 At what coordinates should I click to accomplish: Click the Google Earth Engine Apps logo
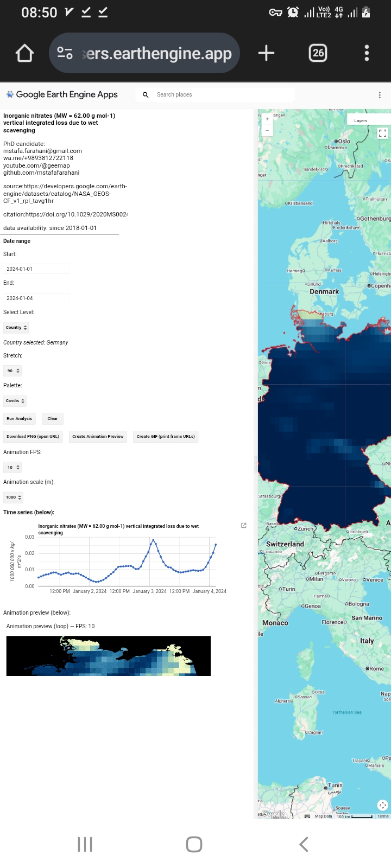point(62,94)
